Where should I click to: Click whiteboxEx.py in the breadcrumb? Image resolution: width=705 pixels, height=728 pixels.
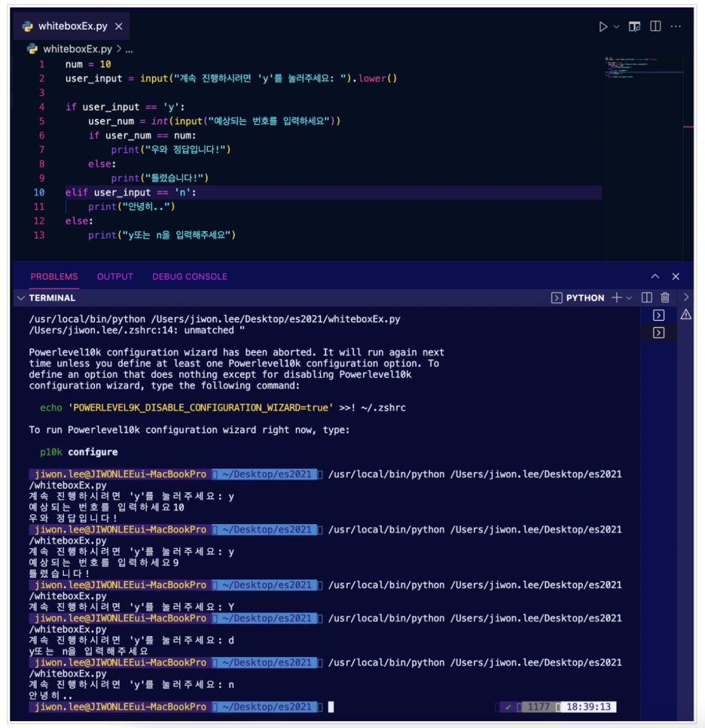[x=77, y=49]
